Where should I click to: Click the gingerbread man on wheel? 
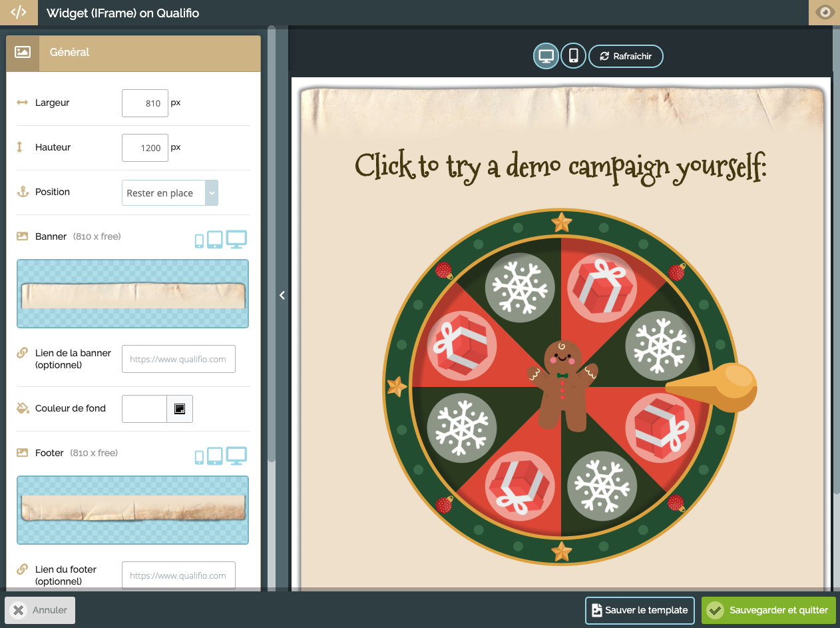point(562,385)
